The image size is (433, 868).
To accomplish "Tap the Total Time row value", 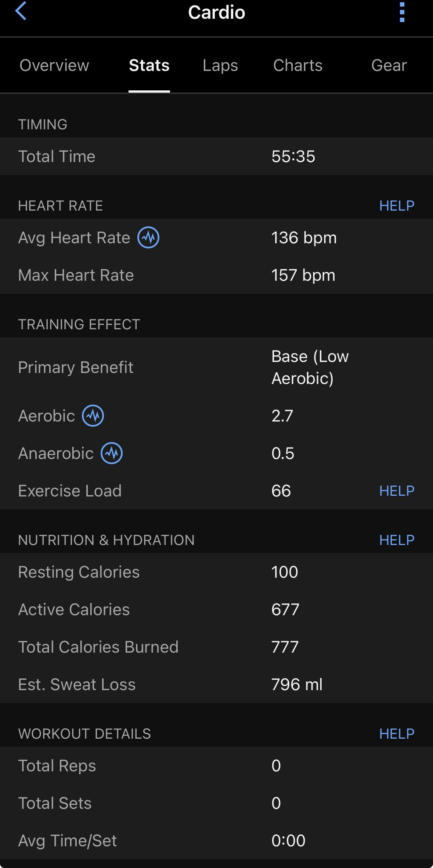I will [x=293, y=157].
